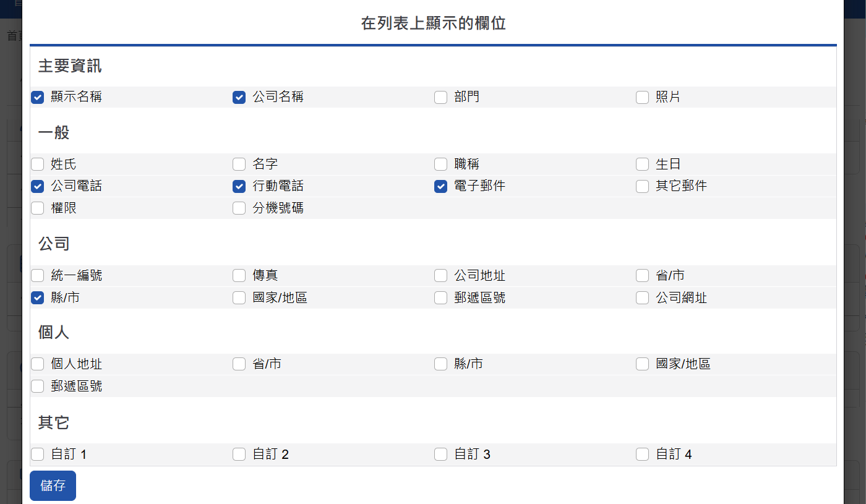Enable 國家/地區 in the 公司 section
Image resolution: width=866 pixels, height=504 pixels.
click(x=239, y=298)
